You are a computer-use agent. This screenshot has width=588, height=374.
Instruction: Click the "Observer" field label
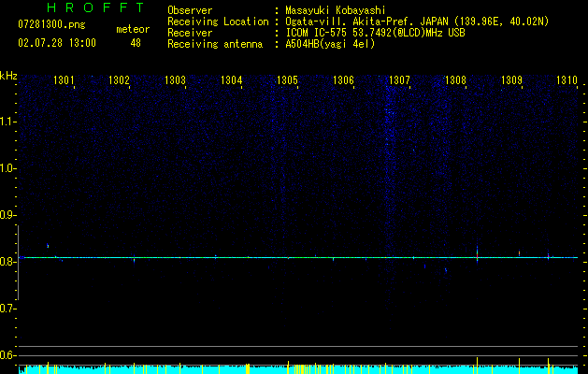[190, 10]
